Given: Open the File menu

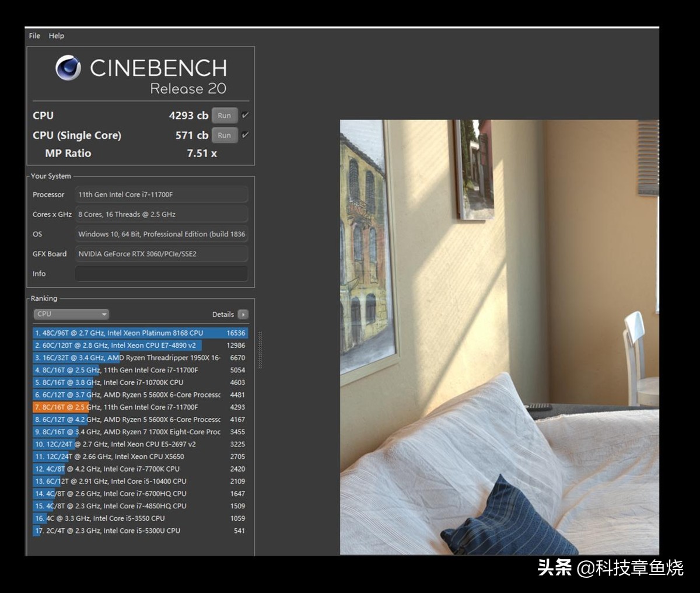Looking at the screenshot, I should click(x=34, y=36).
